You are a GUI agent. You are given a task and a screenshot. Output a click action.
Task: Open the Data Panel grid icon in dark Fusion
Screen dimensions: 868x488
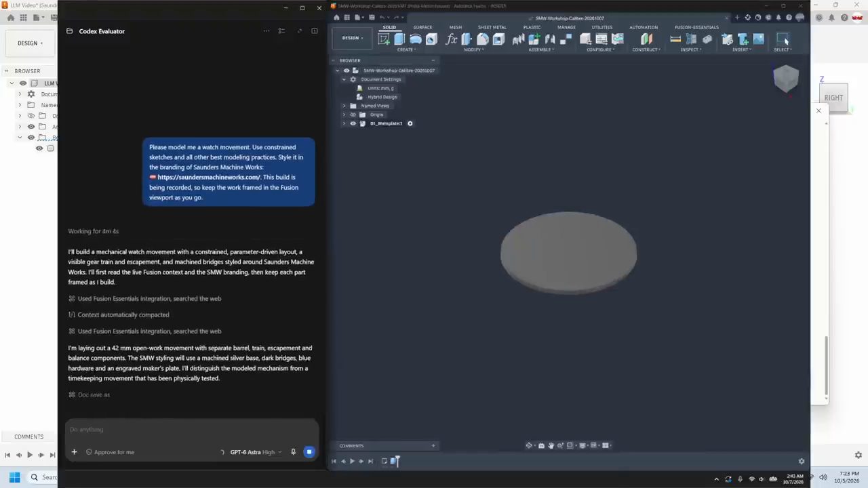pyautogui.click(x=347, y=18)
